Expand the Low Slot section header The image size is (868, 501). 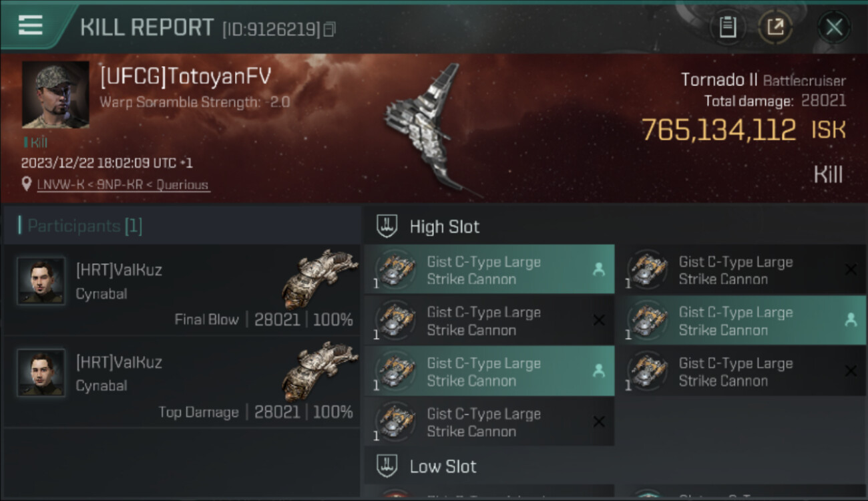point(614,466)
